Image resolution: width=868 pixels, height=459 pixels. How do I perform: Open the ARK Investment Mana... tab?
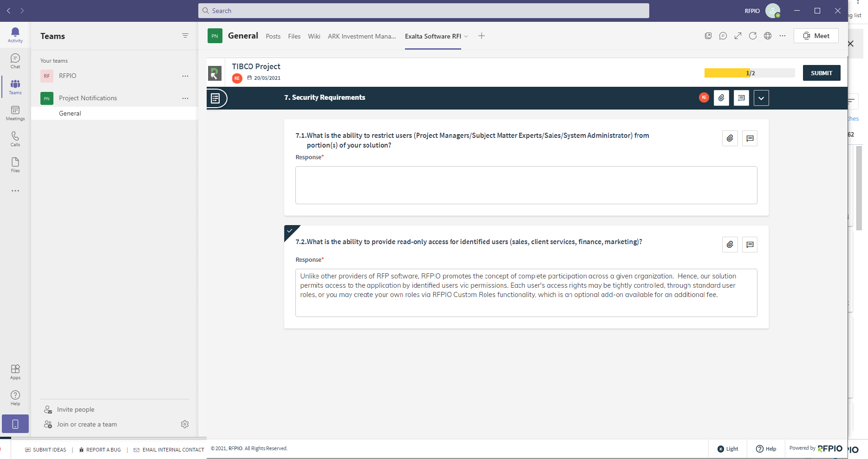362,36
